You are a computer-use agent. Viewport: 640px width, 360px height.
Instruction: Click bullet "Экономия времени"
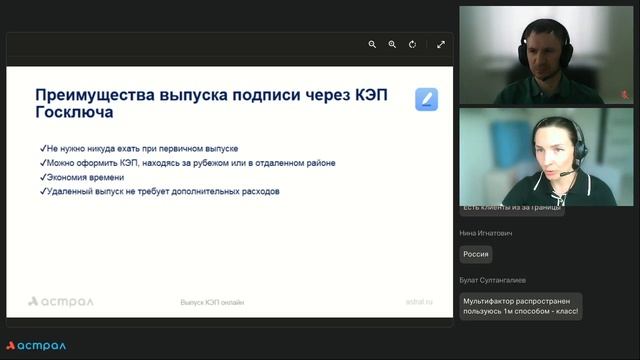[x=82, y=177]
